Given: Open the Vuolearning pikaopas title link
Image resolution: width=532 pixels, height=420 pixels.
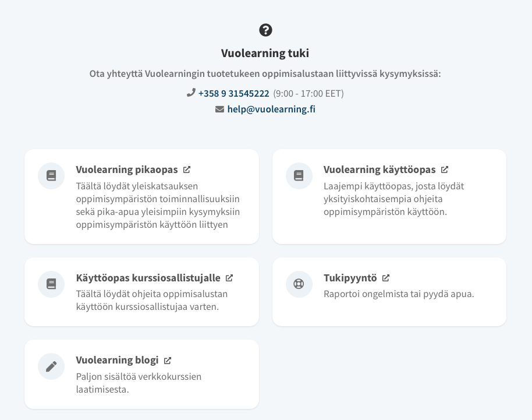Looking at the screenshot, I should pyautogui.click(x=127, y=170).
